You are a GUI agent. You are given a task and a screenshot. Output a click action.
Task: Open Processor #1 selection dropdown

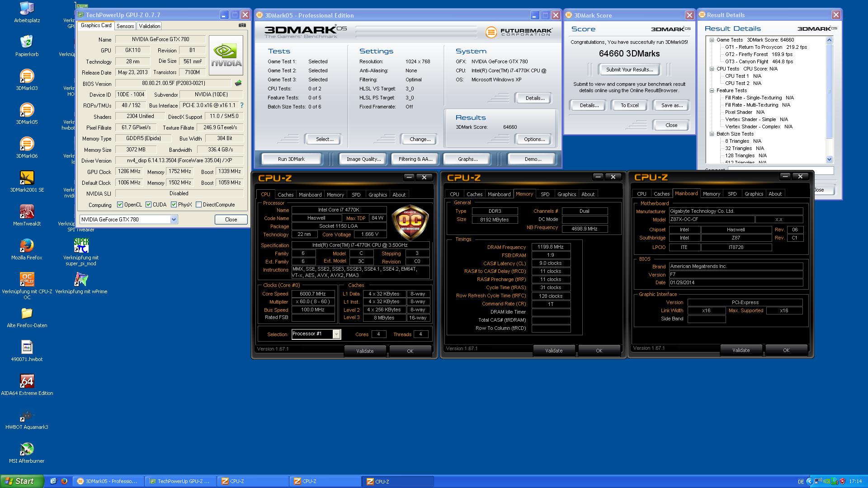pyautogui.click(x=336, y=334)
